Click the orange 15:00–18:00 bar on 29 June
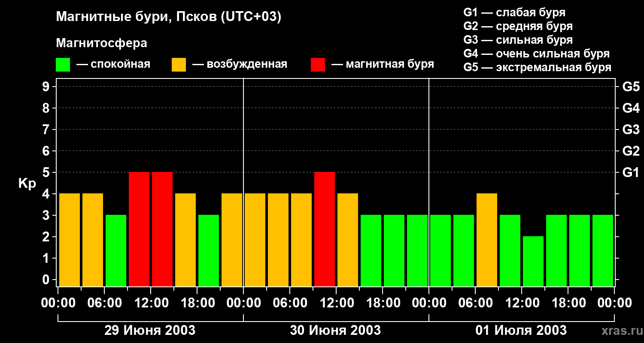644x343 pixels. pyautogui.click(x=185, y=240)
